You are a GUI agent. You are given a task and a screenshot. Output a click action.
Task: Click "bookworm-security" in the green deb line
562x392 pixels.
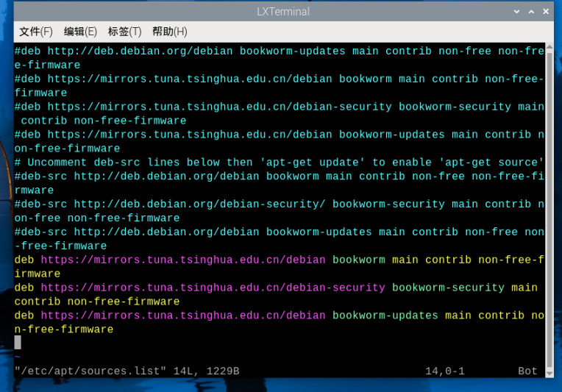pyautogui.click(x=448, y=288)
